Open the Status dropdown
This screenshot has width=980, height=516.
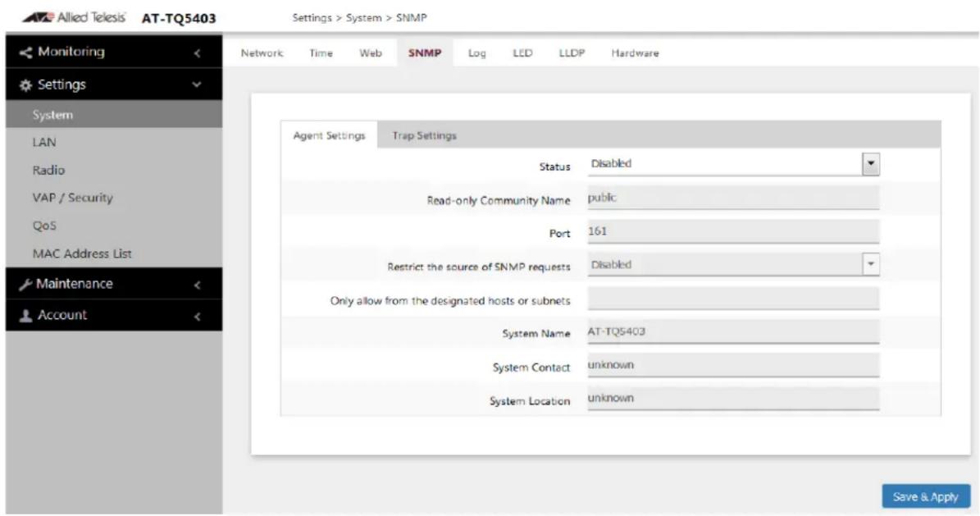(733, 164)
